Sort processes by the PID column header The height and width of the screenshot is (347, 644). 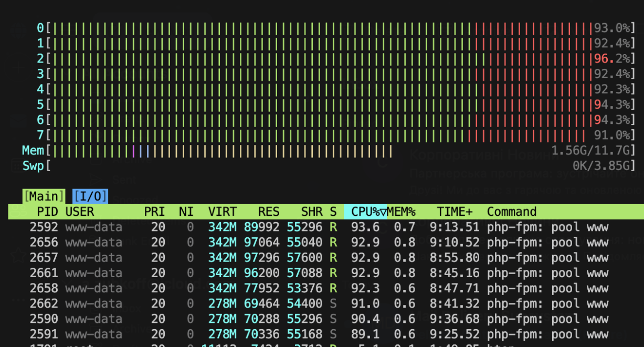click(x=47, y=212)
